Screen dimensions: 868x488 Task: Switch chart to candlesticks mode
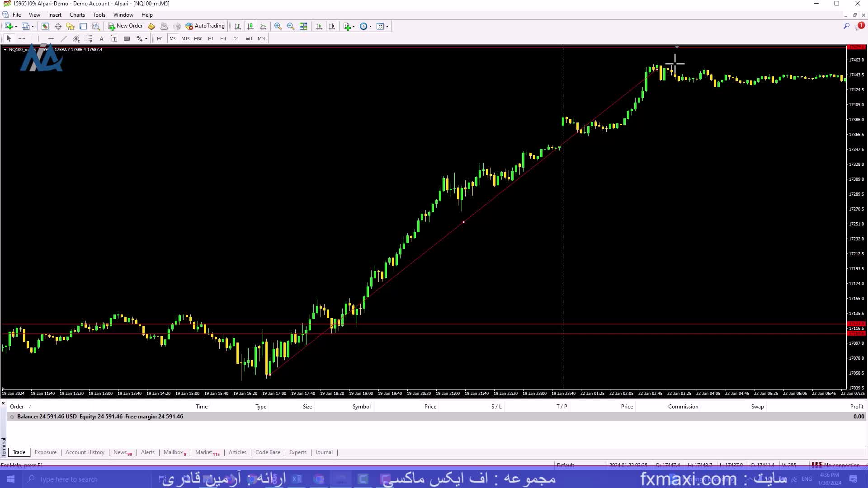(250, 26)
